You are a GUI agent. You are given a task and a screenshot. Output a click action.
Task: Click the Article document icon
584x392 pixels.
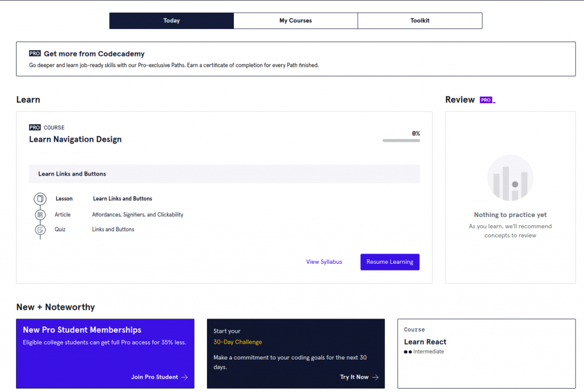(40, 215)
